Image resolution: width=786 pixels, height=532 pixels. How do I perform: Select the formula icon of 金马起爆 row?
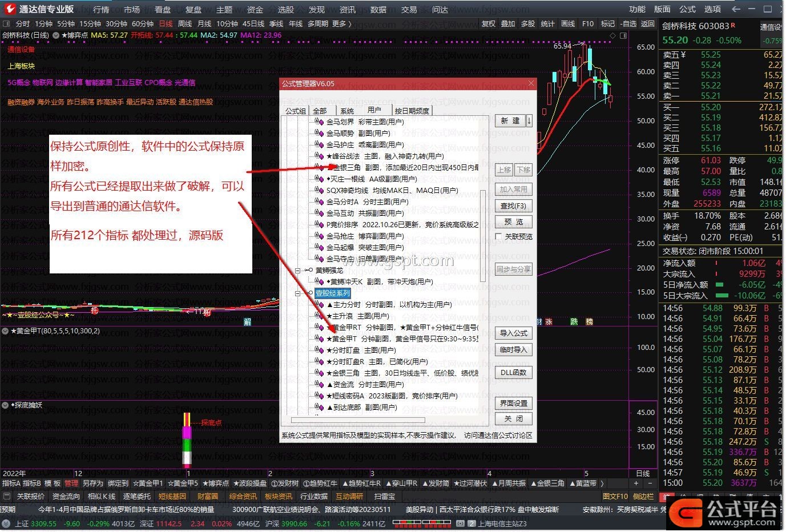point(319,247)
